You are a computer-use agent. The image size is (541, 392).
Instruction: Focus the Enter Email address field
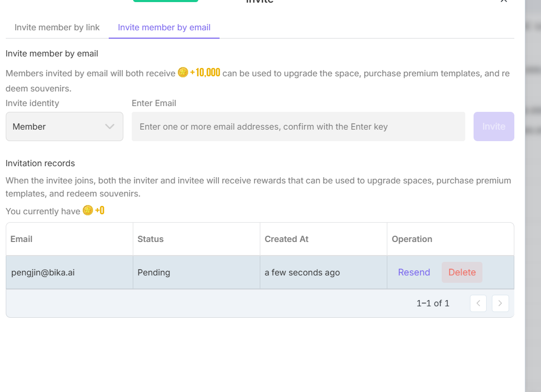pyautogui.click(x=298, y=126)
